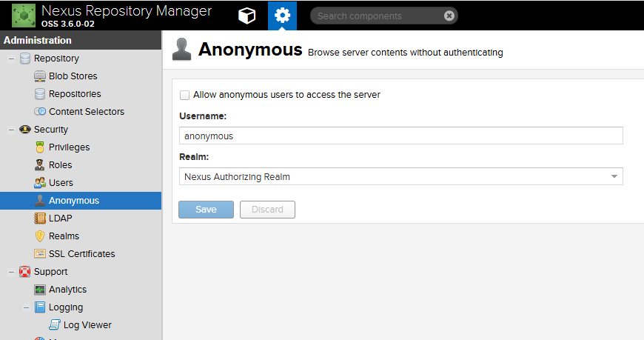Click the Discard button
The image size is (644, 340).
(267, 210)
